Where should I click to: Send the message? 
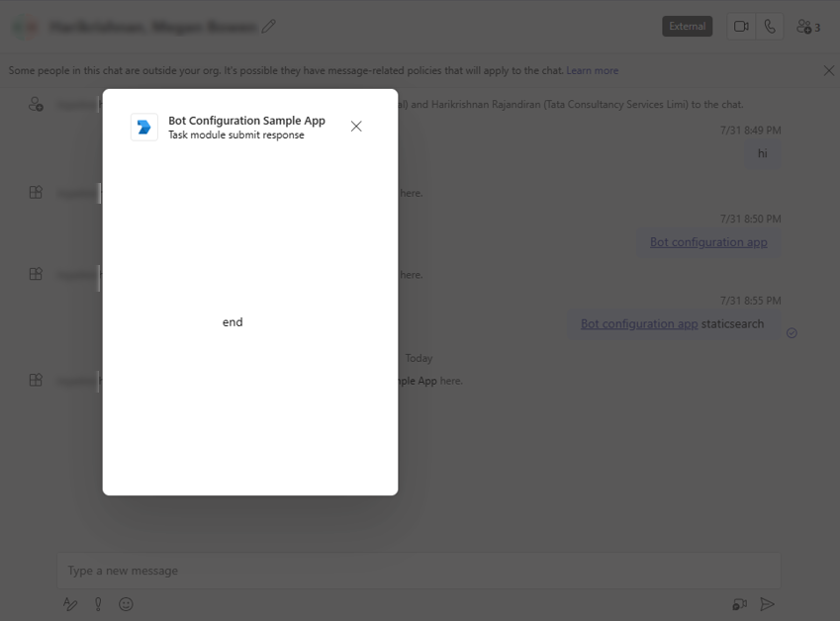pos(767,604)
